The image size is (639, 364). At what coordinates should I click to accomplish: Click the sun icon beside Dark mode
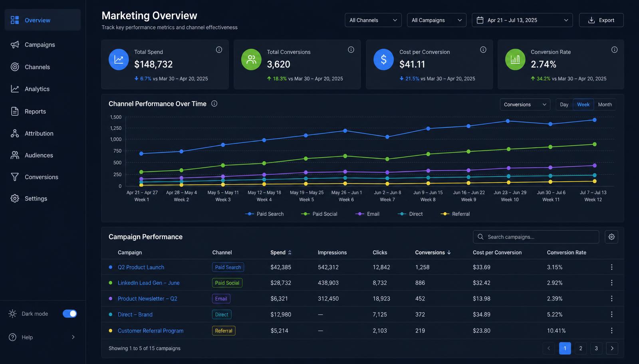click(13, 314)
